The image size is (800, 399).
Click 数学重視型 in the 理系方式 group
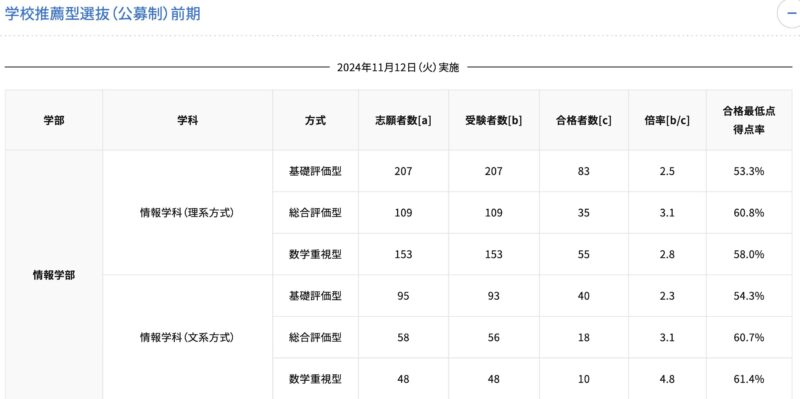(315, 254)
